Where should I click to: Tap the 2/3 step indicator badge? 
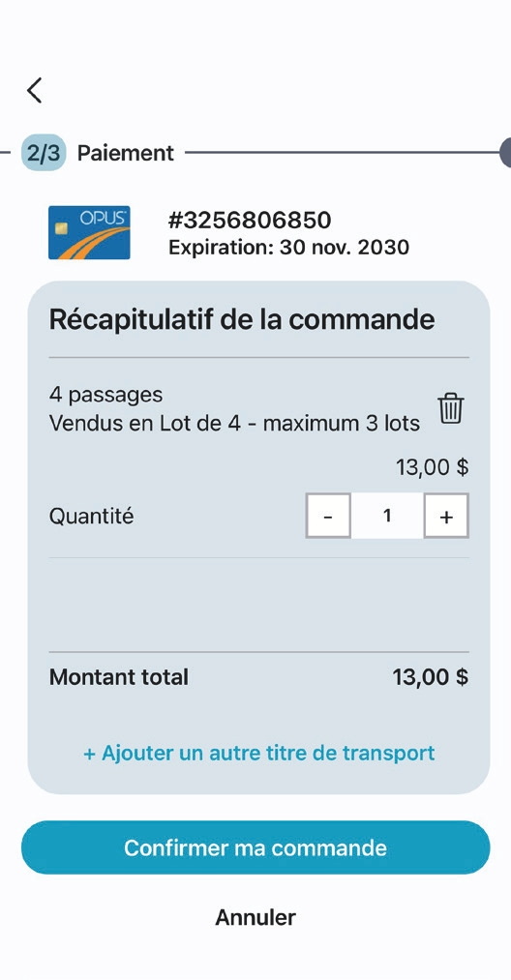[44, 153]
